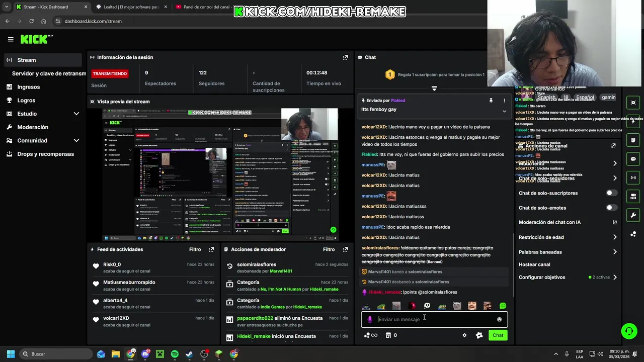Open Marval1401 user link in moderator actions
Screen dimensions: 644x362
point(281,271)
